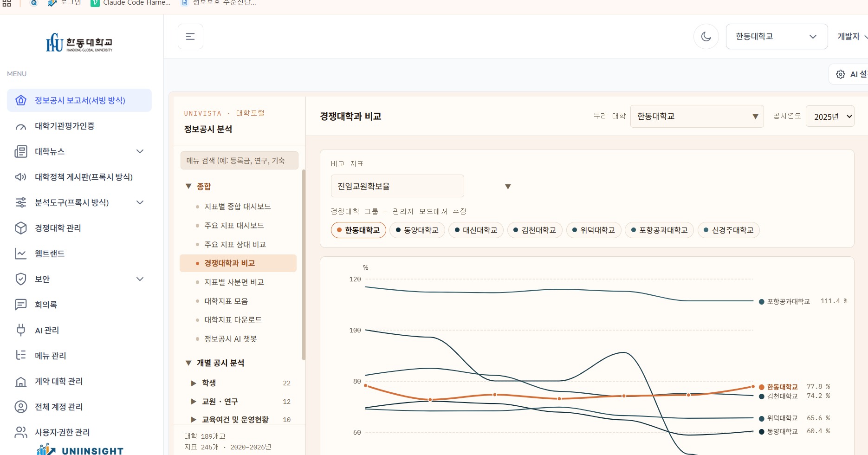The width and height of the screenshot is (868, 455).
Task: Click the 경쟁대학 관리 cube icon
Action: coord(21,228)
